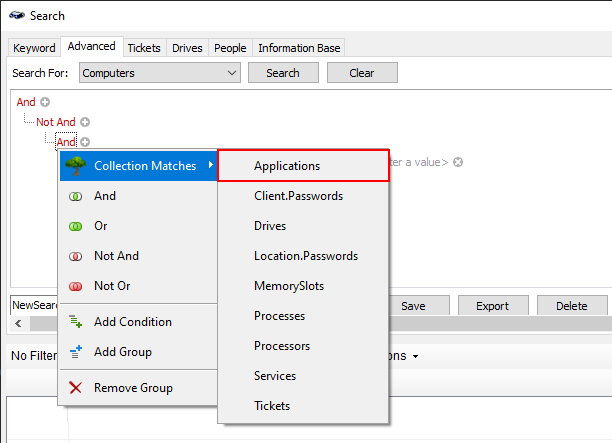612x443 pixels.
Task: Pick MemorySlots from the submenu list
Action: [x=289, y=286]
